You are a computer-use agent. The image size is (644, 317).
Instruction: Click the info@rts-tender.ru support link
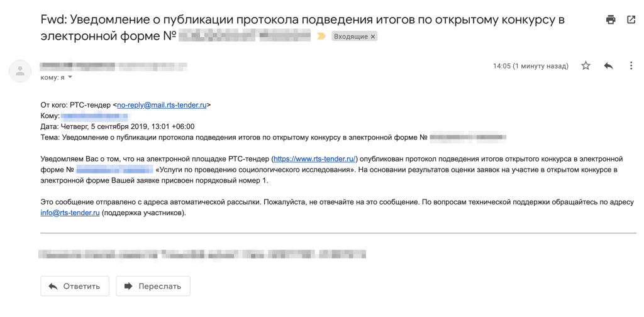70,213
